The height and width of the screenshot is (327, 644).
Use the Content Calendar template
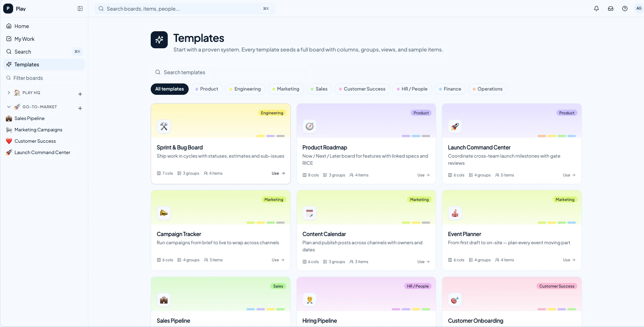(x=424, y=262)
